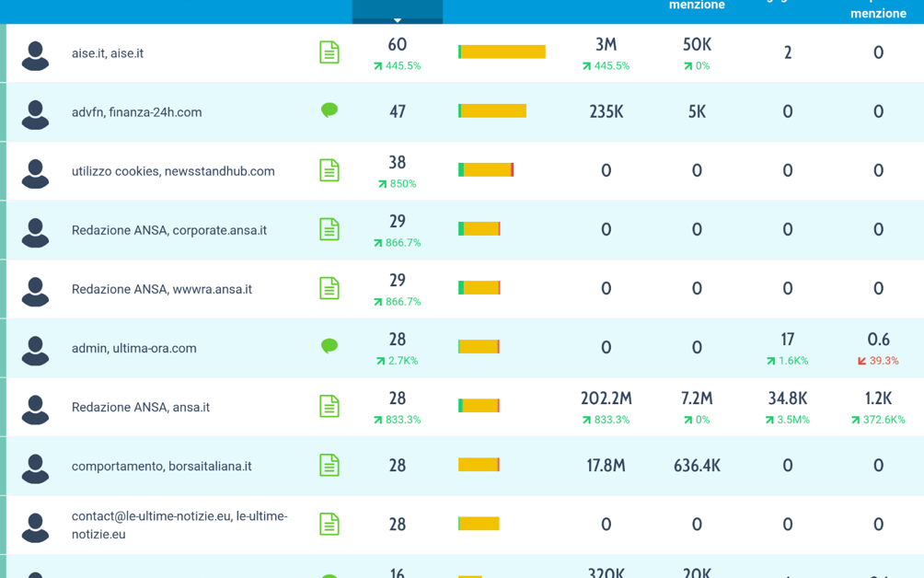924x578 pixels.
Task: Open contact@le-ultime-notizie.eu author name
Action: click(x=179, y=525)
